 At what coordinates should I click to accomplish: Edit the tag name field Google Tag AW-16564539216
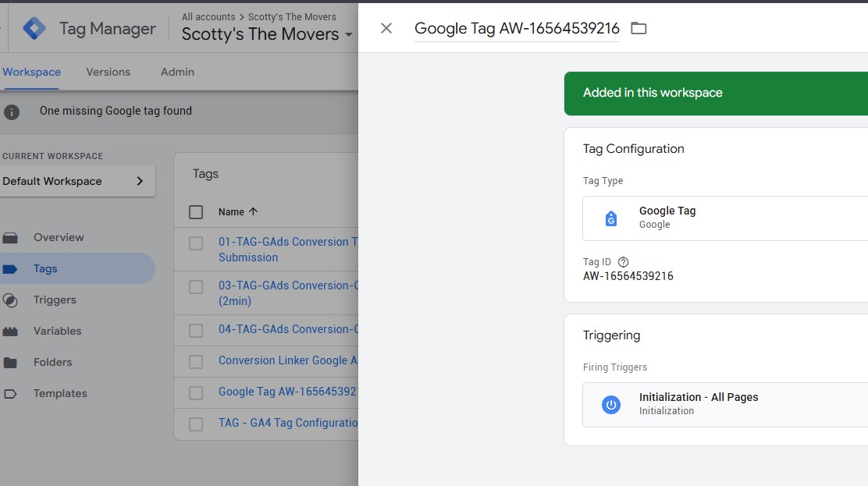pyautogui.click(x=517, y=29)
